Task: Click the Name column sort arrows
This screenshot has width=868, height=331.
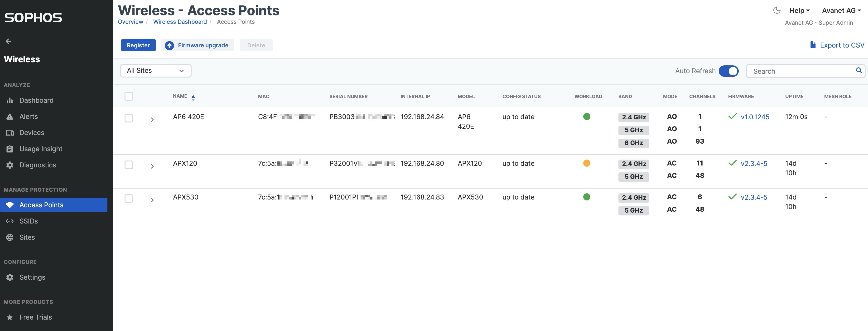Action: click(x=193, y=98)
